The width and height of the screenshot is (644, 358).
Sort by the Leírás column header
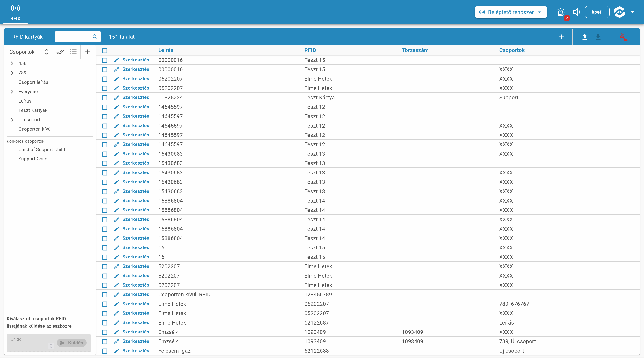(x=165, y=50)
